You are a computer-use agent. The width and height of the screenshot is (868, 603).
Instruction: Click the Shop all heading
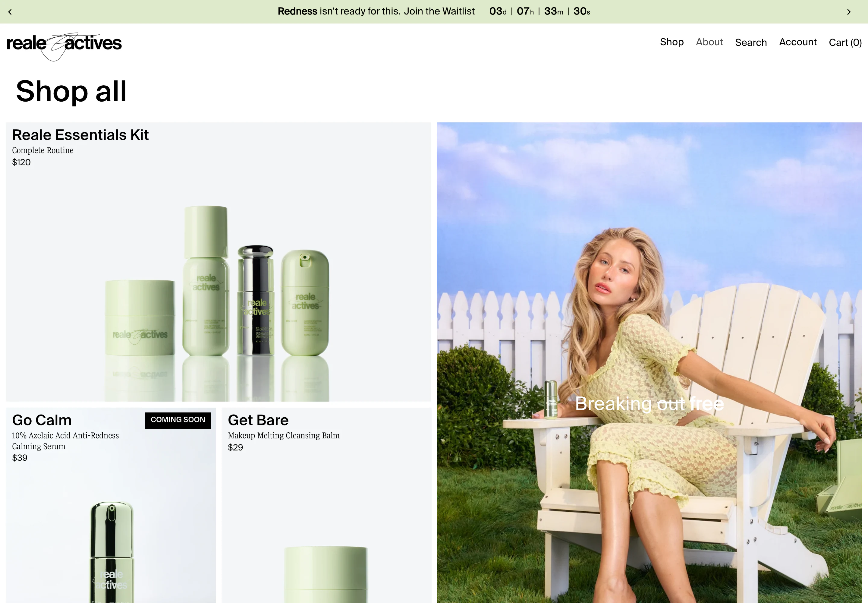click(x=71, y=91)
